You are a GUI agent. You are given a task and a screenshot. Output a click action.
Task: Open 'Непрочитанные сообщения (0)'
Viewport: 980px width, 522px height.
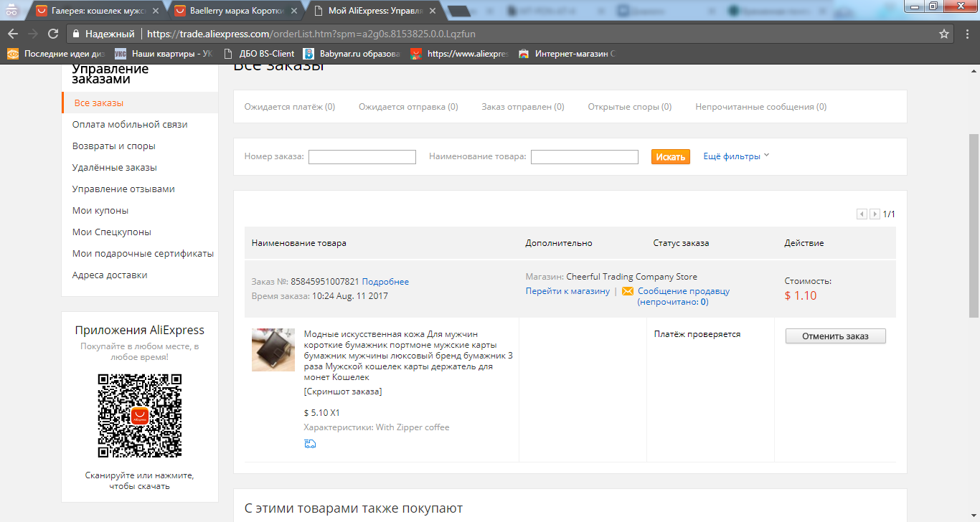click(760, 107)
